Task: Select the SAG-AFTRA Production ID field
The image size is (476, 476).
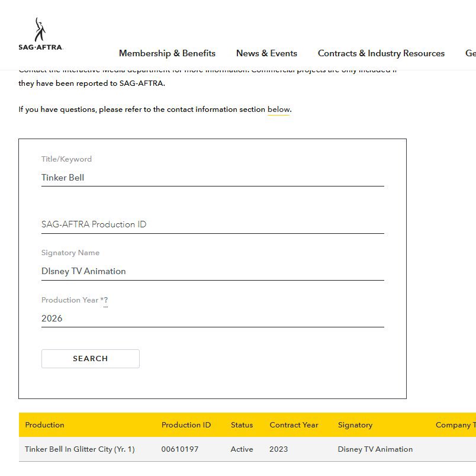Action: (213, 224)
